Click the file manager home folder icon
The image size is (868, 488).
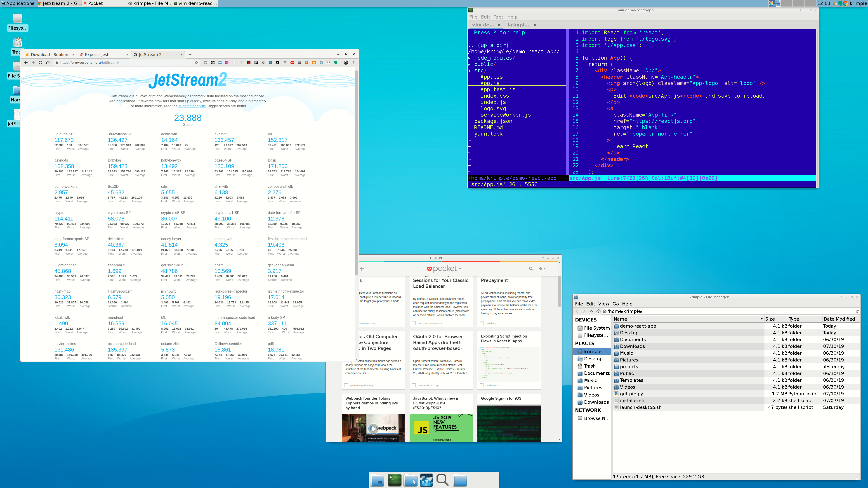point(598,311)
